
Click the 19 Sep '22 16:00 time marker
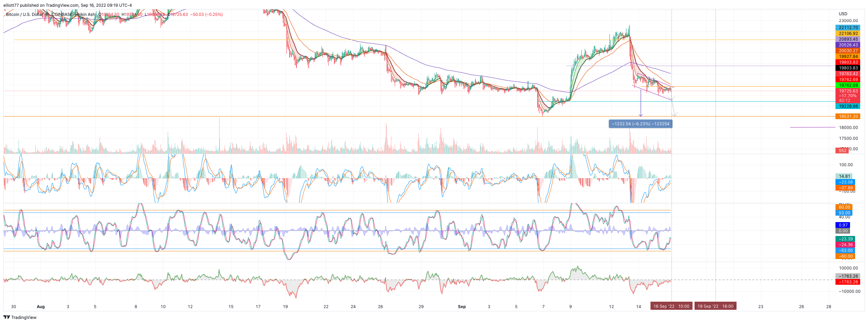tap(716, 306)
